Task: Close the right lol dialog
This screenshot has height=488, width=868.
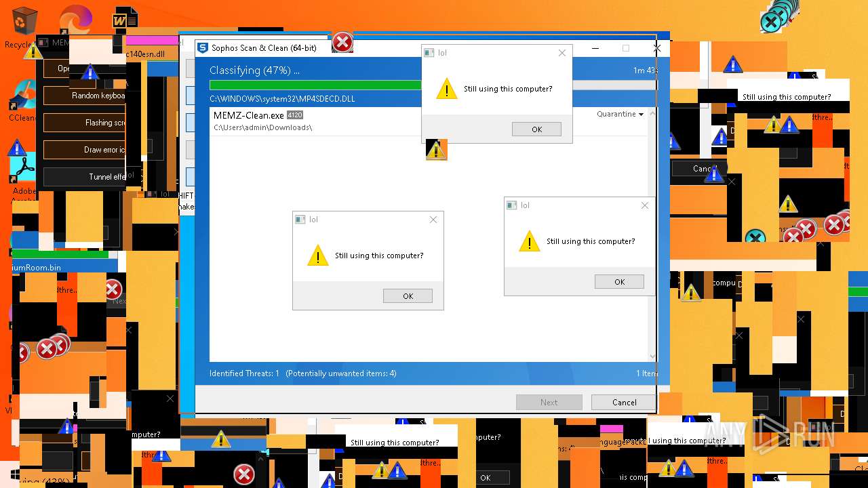Action: click(644, 205)
